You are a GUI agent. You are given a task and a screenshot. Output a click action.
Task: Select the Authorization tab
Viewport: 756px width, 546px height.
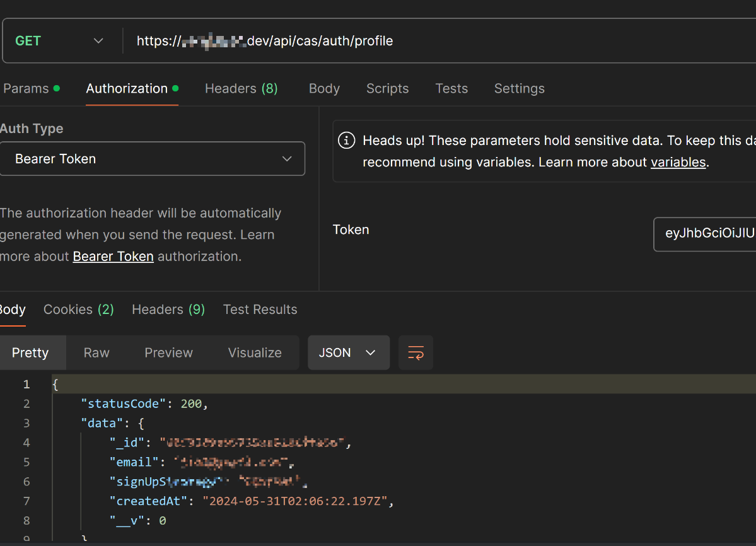[x=132, y=89]
